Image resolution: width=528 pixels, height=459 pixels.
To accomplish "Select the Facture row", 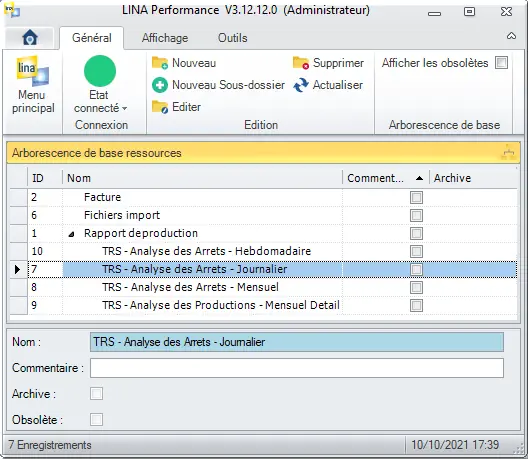I will 263,197.
